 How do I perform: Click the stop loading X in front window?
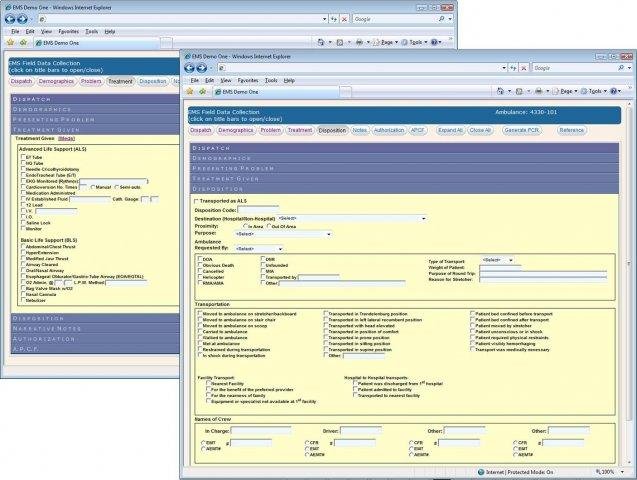[524, 68]
